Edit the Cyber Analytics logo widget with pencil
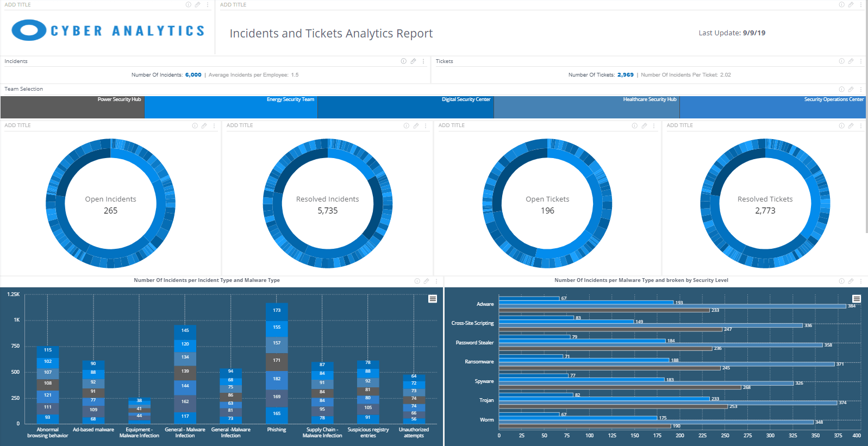Viewport: 868px width, 446px height. 197,4
